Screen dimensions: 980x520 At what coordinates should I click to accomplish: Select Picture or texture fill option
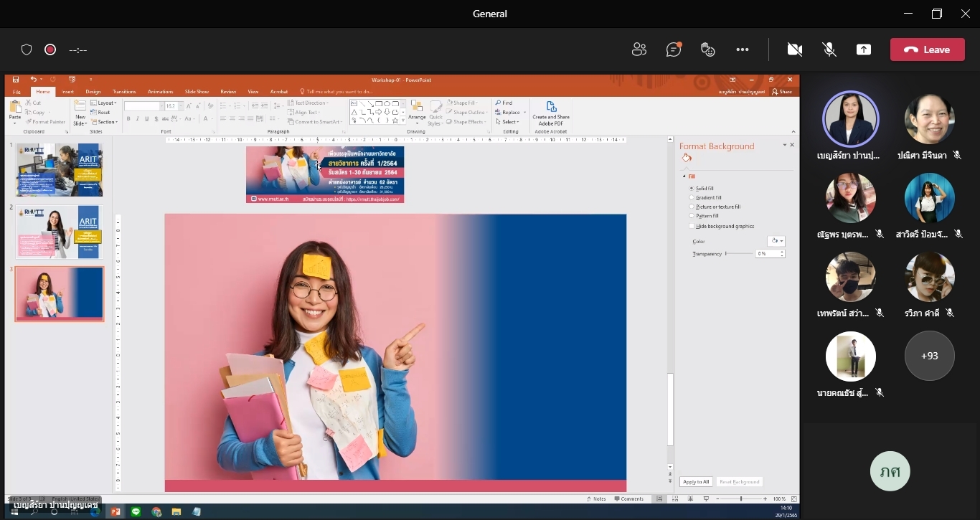pos(715,207)
